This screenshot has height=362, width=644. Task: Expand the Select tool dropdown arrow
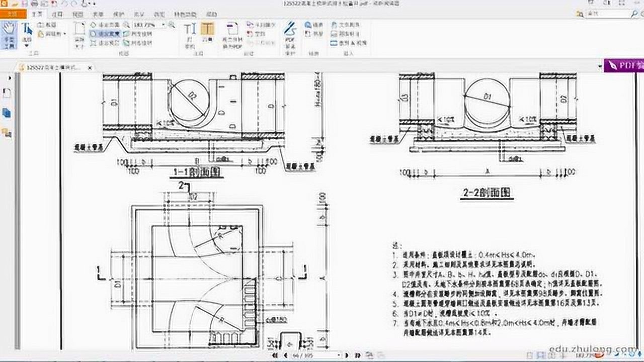[27, 44]
